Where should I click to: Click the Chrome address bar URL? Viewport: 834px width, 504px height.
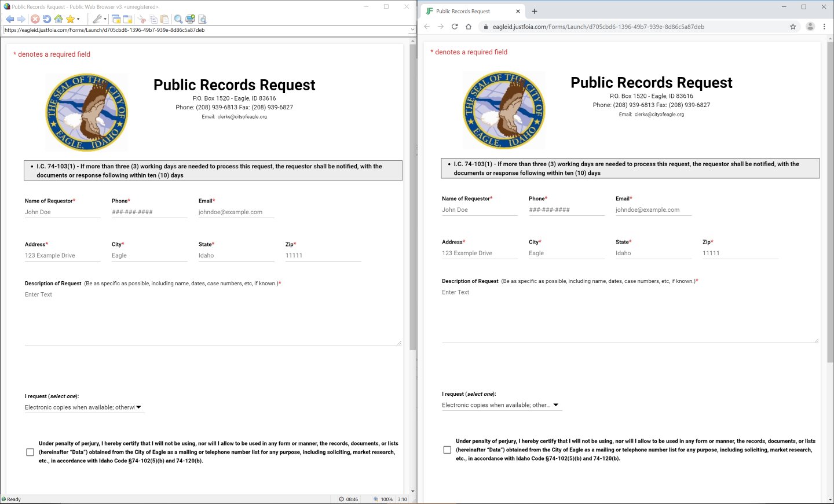pyautogui.click(x=598, y=27)
